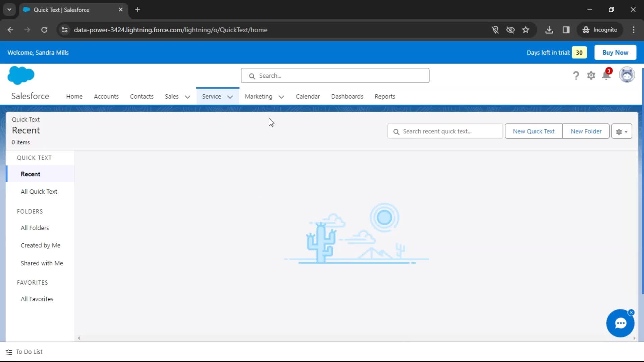Screen dimensions: 644x362
Task: Reload the page with the refresh icon
Action: [44, 30]
